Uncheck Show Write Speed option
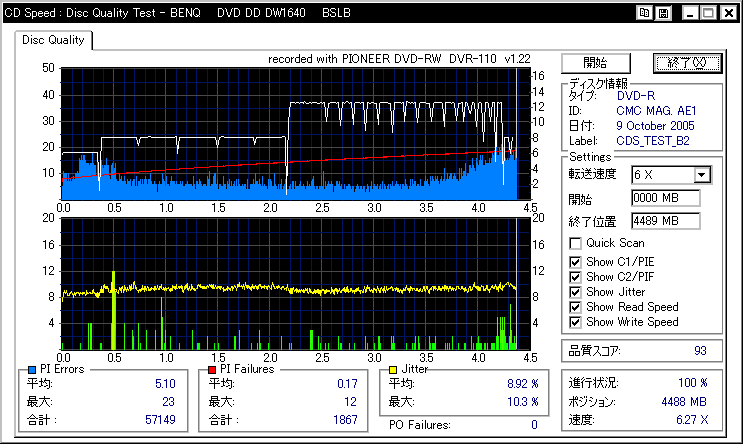 tap(575, 322)
